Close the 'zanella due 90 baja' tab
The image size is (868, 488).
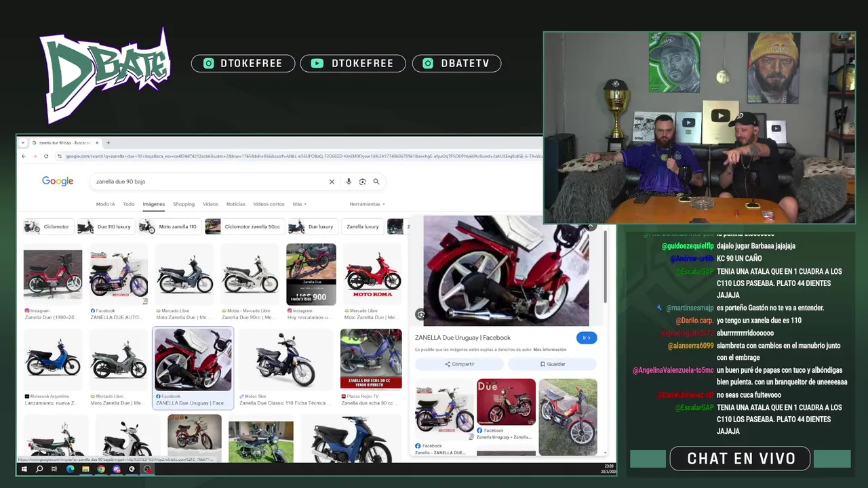97,142
